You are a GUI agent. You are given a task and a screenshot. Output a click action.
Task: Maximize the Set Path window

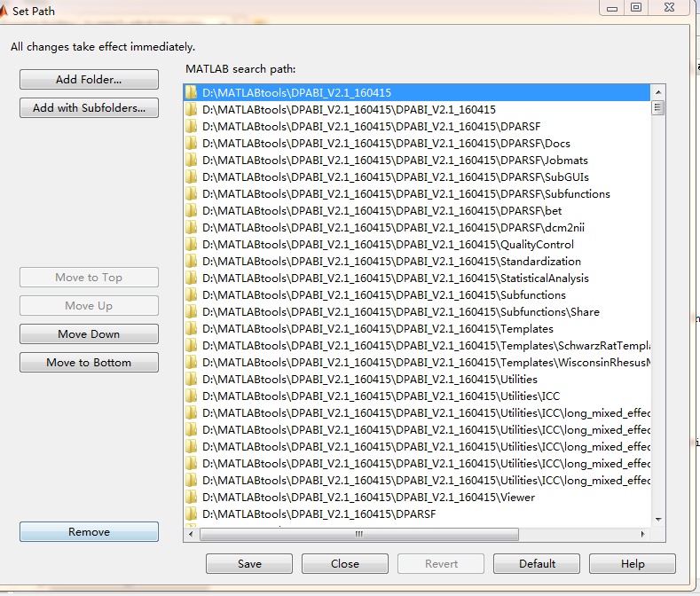(636, 7)
